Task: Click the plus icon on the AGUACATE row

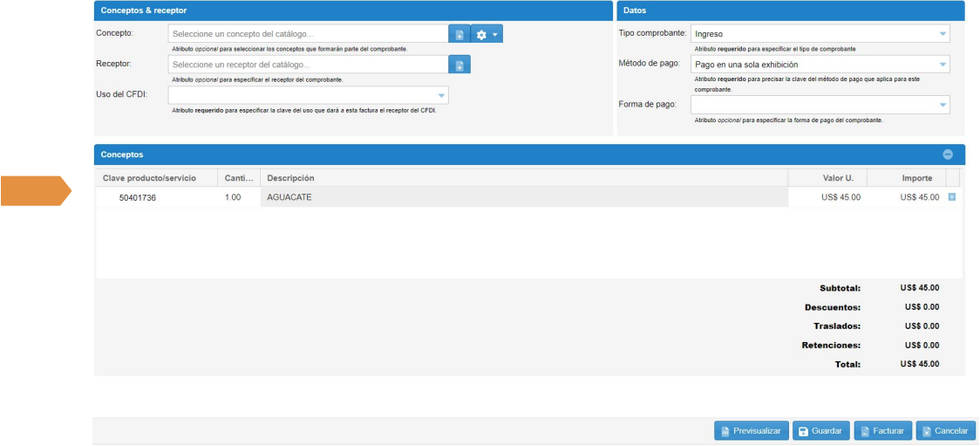Action: click(x=951, y=197)
